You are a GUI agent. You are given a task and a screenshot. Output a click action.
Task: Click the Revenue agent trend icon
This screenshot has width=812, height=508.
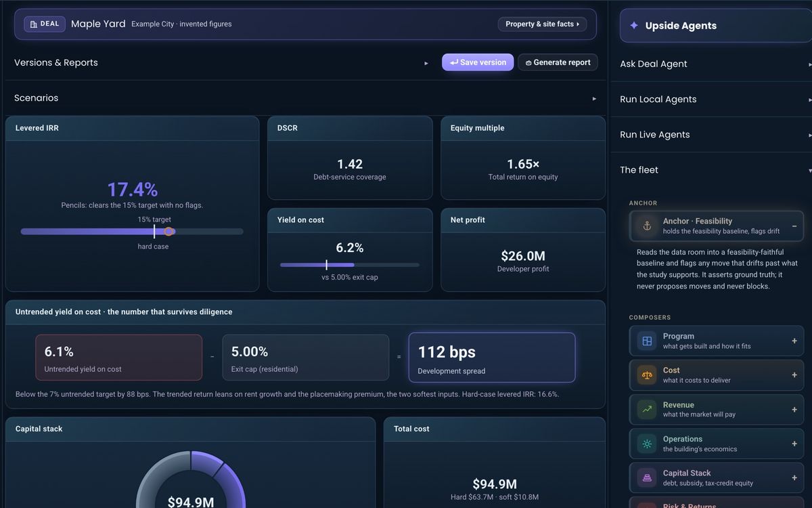[x=647, y=410]
